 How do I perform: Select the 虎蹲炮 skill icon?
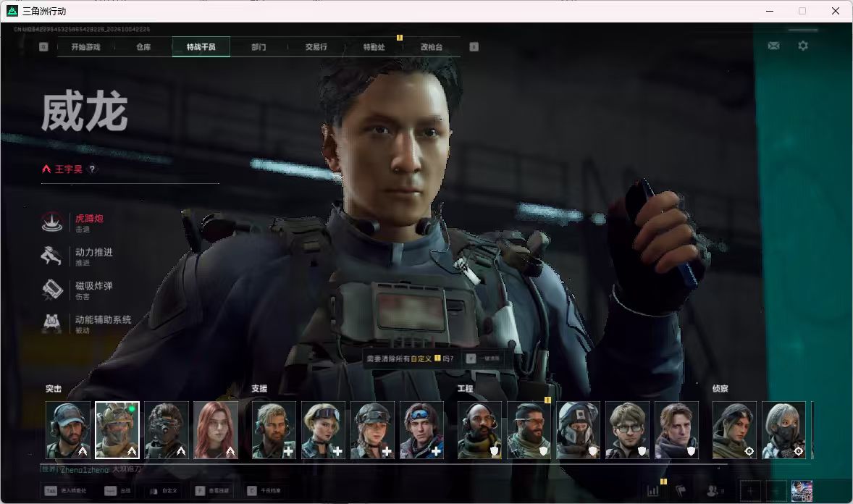point(52,222)
